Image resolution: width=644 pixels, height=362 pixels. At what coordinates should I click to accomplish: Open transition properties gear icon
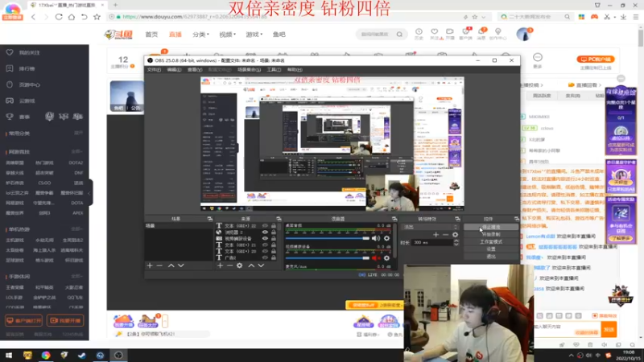click(x=455, y=235)
